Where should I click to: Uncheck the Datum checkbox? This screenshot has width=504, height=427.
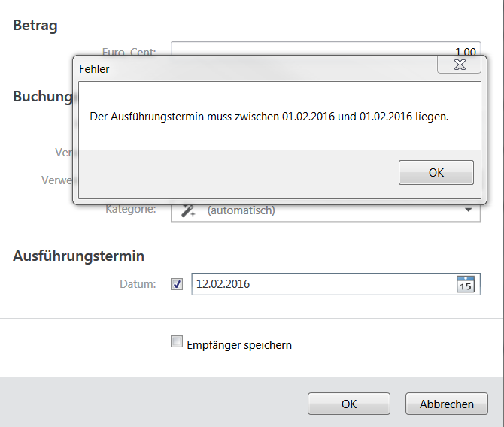(177, 284)
